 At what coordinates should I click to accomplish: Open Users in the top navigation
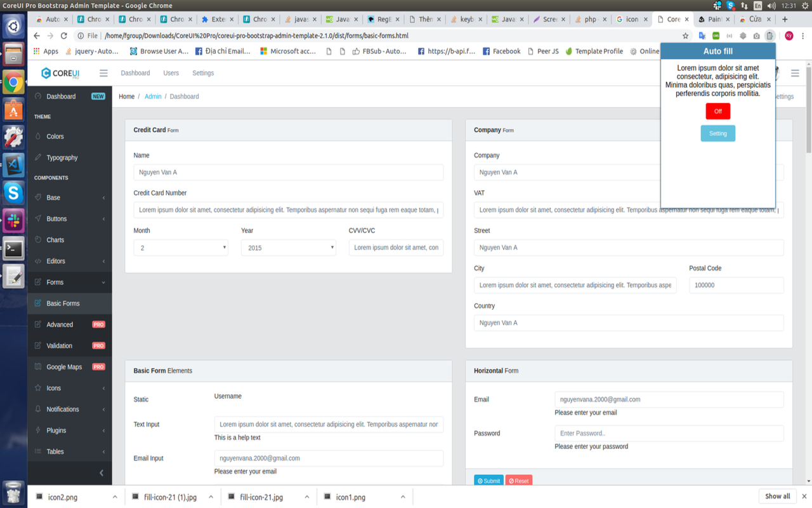tap(171, 73)
